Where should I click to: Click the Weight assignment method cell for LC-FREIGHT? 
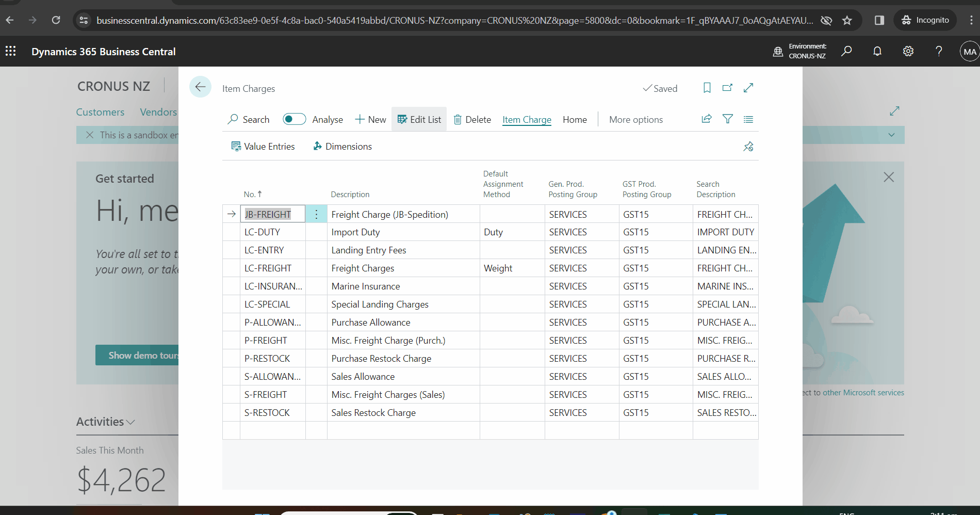point(512,268)
